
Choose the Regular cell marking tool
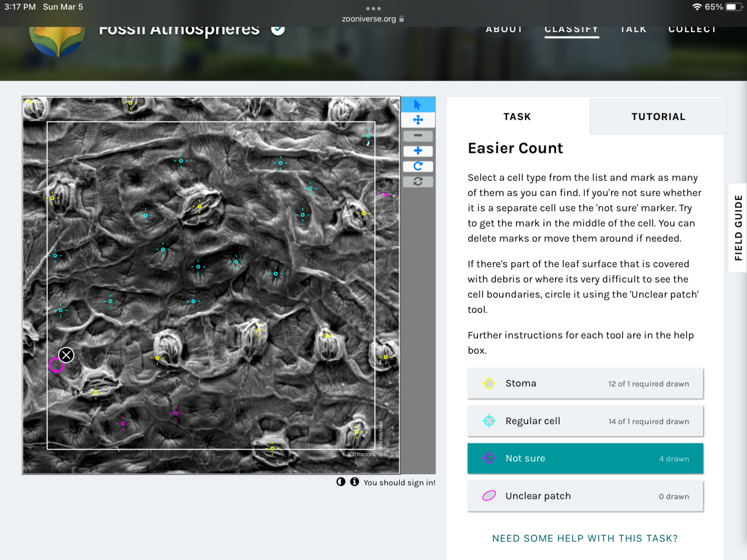click(x=585, y=421)
